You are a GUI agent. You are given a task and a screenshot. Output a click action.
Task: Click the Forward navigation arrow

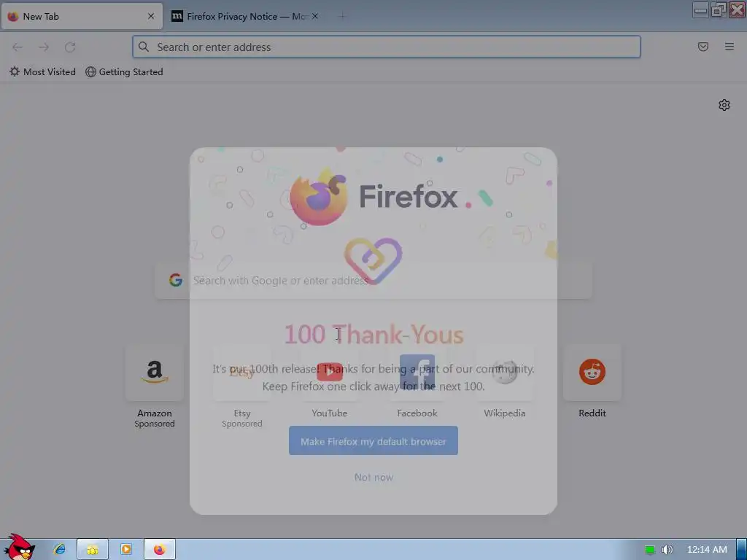click(x=44, y=47)
